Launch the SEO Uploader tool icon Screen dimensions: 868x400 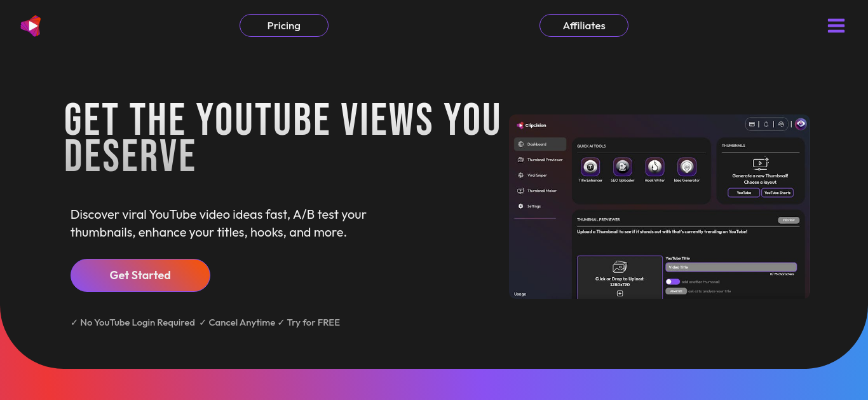(623, 167)
